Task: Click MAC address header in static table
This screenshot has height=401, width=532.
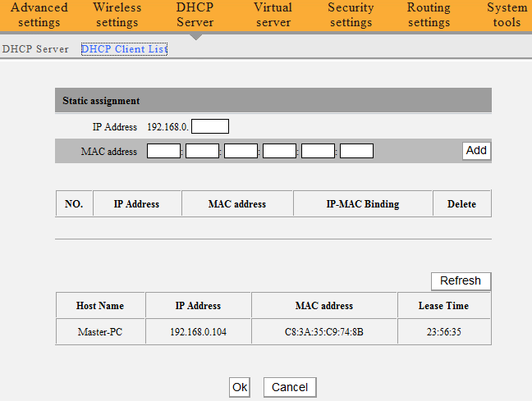Action: 237,204
